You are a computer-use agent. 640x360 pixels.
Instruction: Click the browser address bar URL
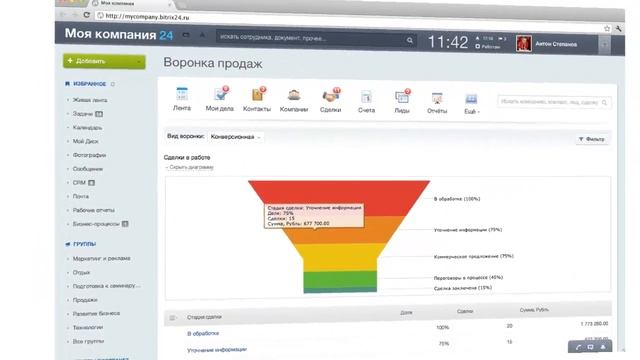pyautogui.click(x=147, y=17)
